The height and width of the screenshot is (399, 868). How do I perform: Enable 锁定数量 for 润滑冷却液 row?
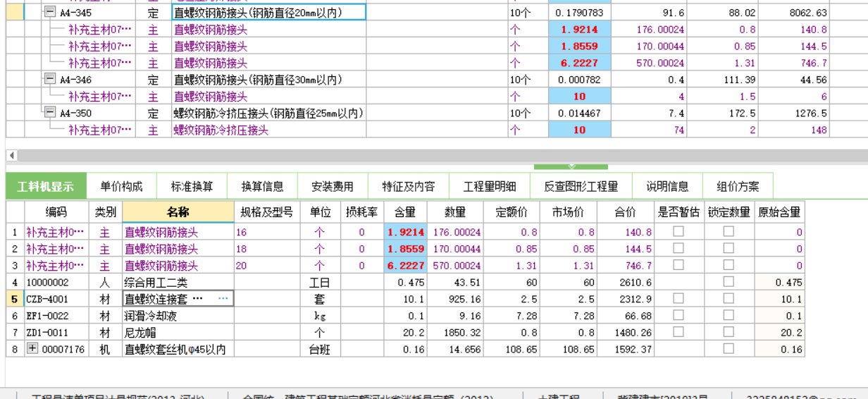(728, 315)
